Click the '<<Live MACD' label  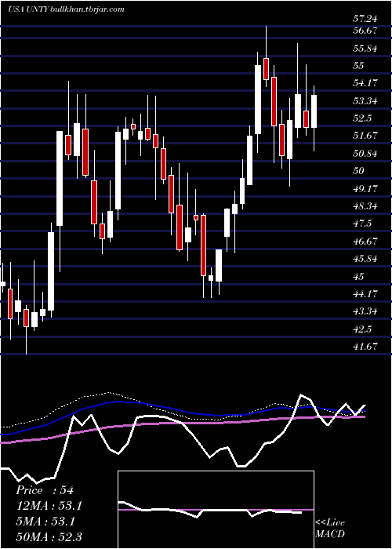pos(330,529)
